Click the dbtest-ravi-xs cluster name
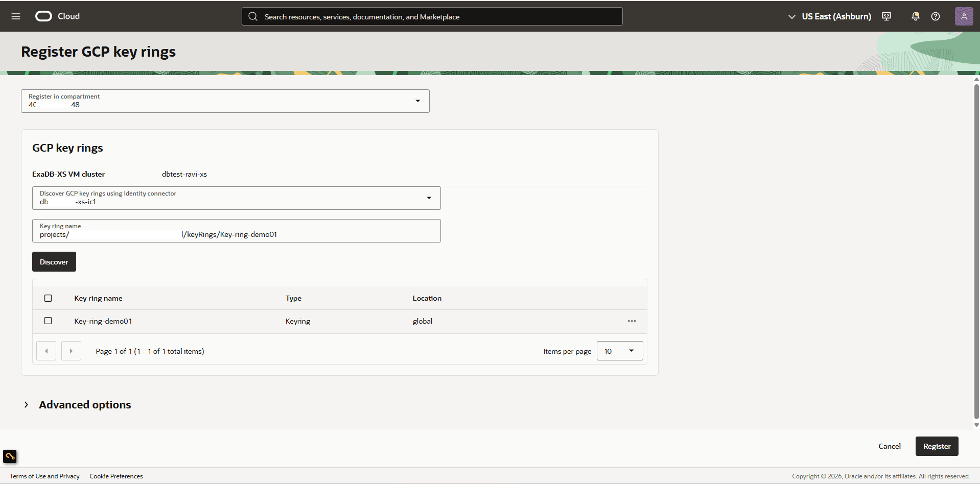 pos(184,174)
